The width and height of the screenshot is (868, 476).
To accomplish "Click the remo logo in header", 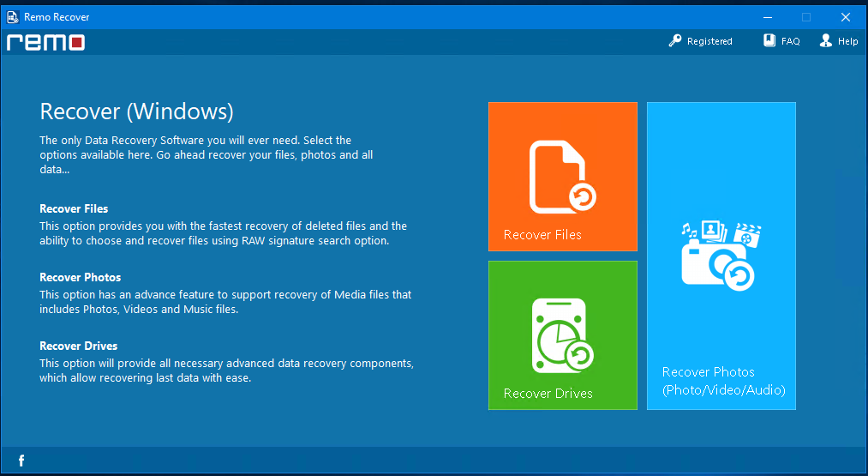I will click(x=45, y=42).
